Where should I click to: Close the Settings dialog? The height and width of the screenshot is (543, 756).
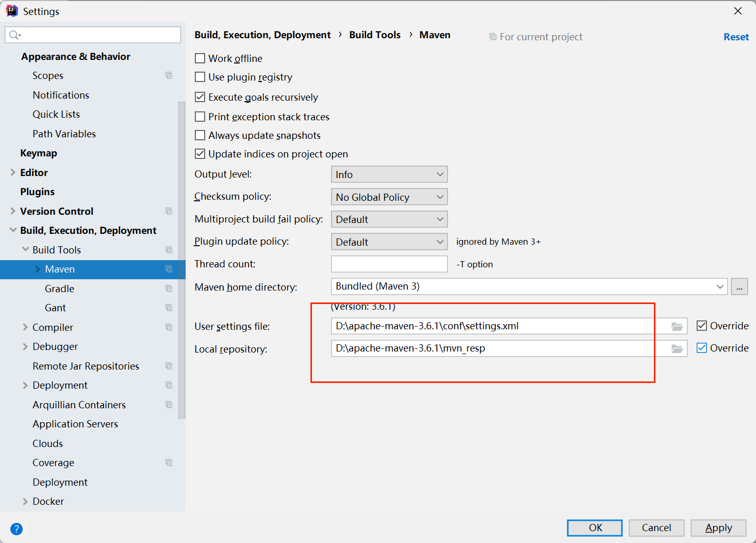click(738, 11)
